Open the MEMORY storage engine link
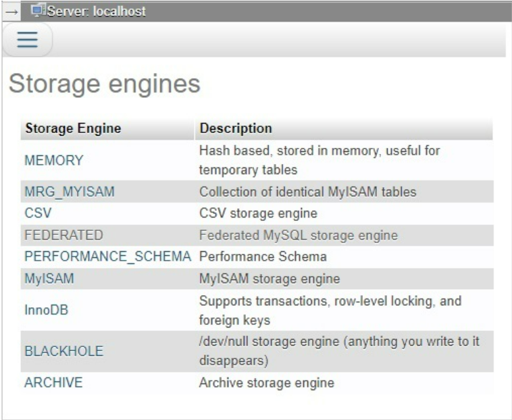The image size is (512, 420). (53, 161)
